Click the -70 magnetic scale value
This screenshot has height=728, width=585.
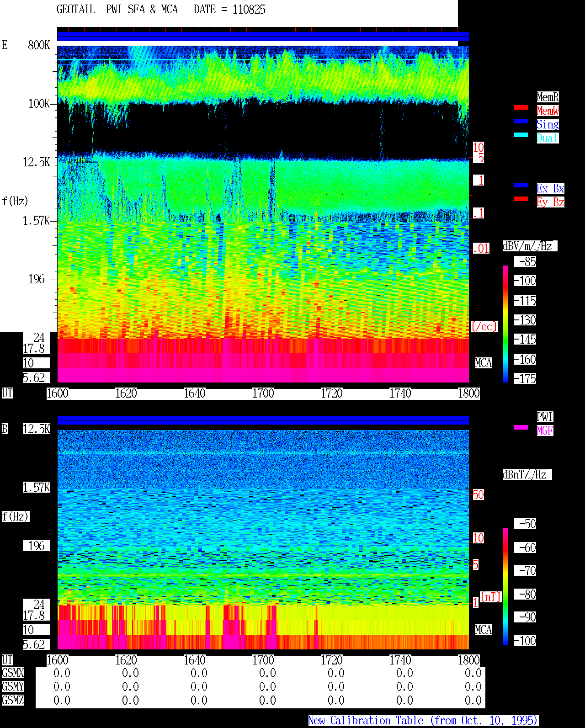526,570
